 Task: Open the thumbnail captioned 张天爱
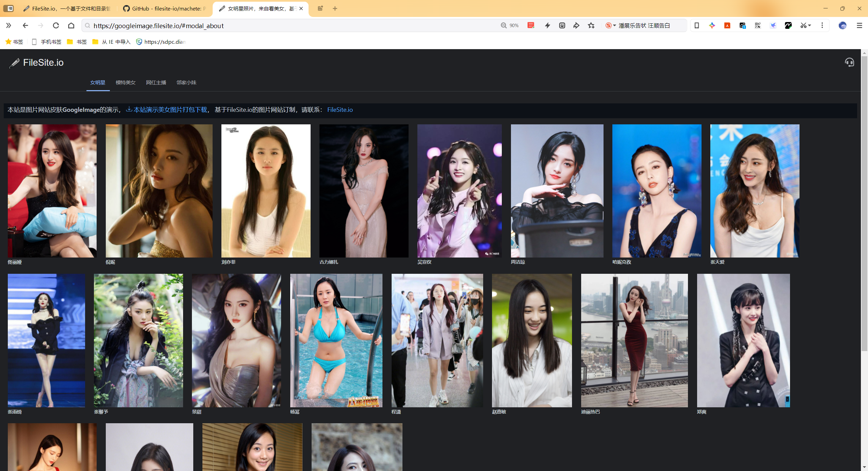coord(755,191)
